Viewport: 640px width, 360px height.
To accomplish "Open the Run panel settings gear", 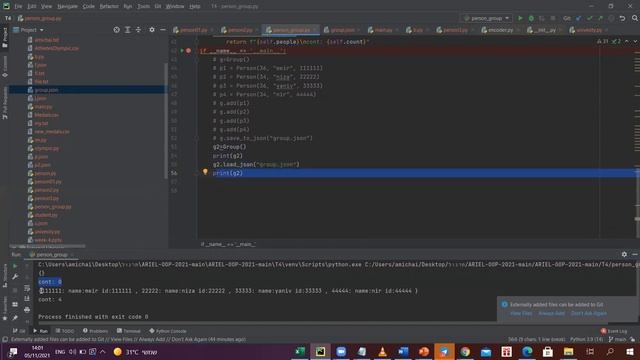I will (x=624, y=254).
